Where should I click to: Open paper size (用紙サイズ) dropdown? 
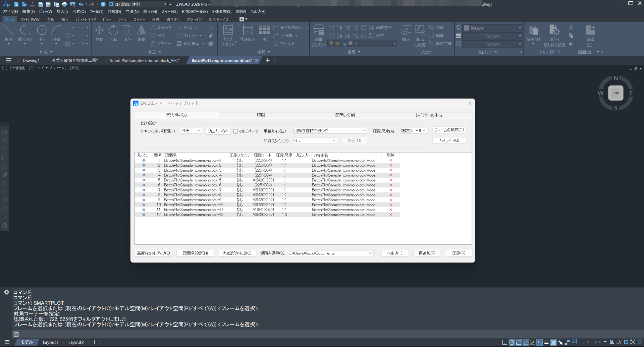coord(330,131)
